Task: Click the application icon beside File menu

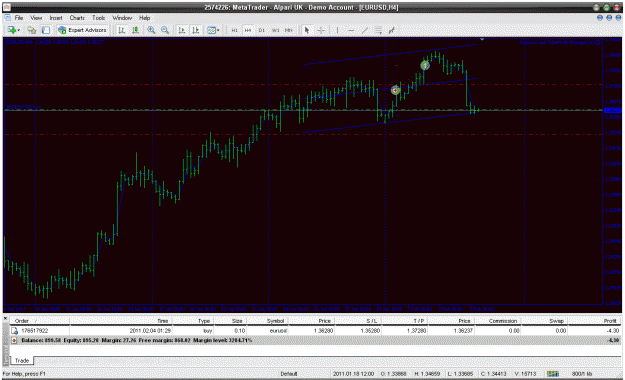Action: [x=7, y=18]
